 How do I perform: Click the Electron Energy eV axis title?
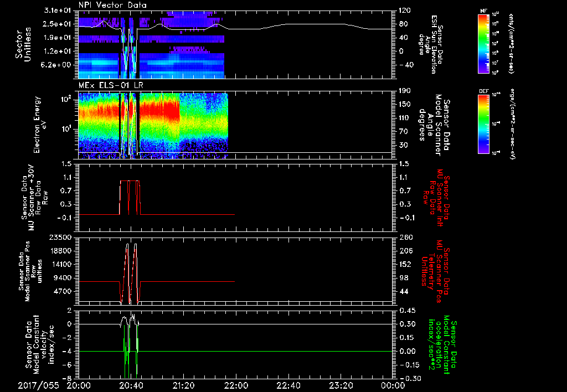pyautogui.click(x=40, y=125)
